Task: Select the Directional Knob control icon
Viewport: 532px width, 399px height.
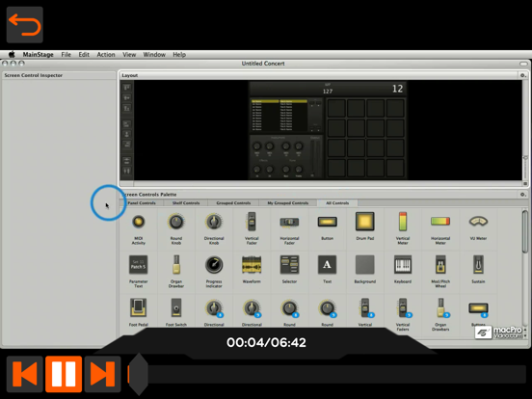Action: pos(214,222)
